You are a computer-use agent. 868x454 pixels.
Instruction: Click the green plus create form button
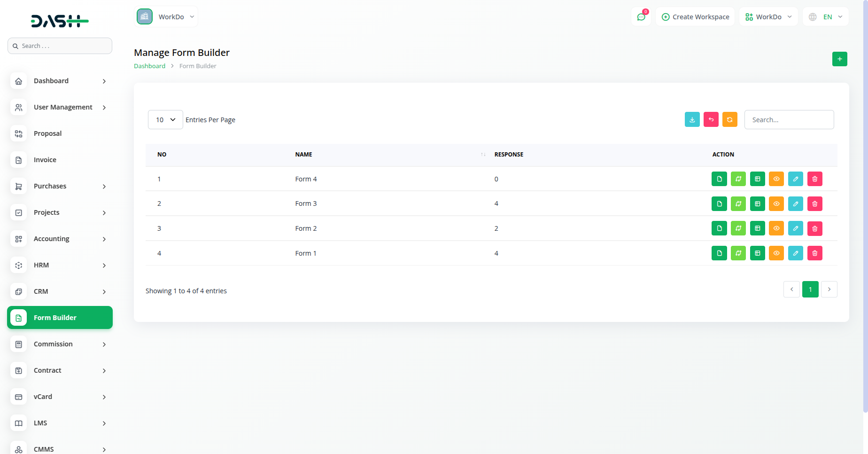coord(839,59)
